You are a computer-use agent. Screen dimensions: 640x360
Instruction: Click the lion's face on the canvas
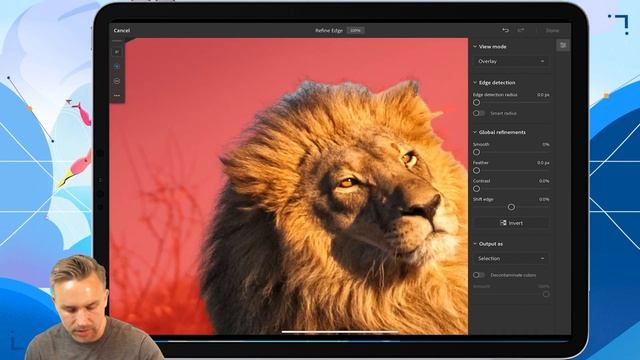tap(380, 200)
